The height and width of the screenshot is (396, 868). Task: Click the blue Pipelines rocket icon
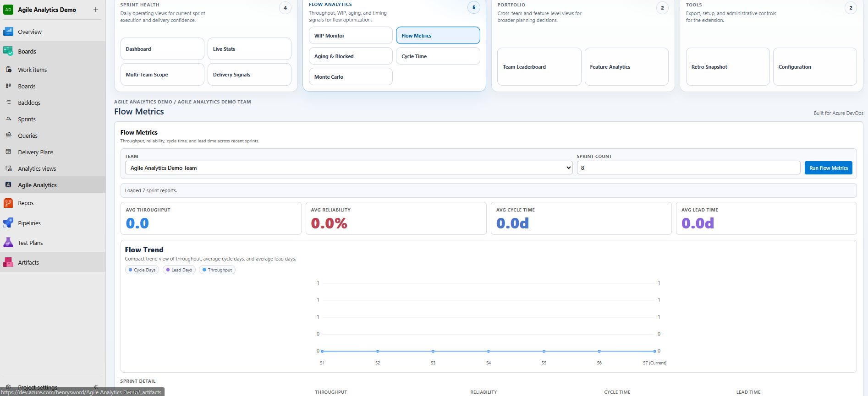click(x=8, y=223)
